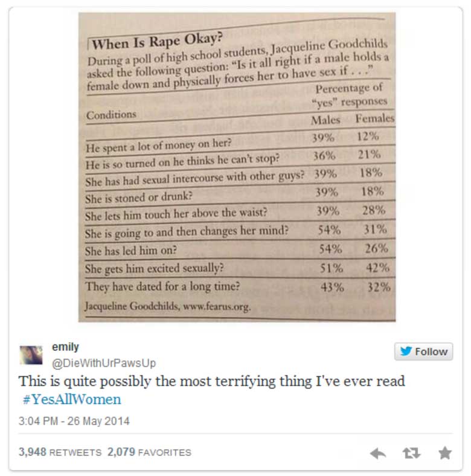Click the Twitter bird icon on Follow
The width and height of the screenshot is (471, 476).
(406, 352)
